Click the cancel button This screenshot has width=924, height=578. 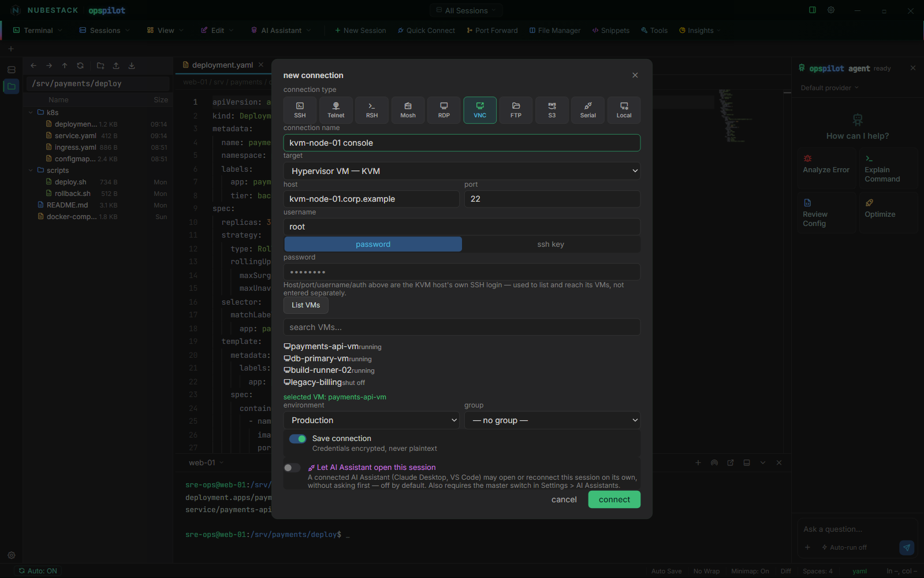[564, 499]
